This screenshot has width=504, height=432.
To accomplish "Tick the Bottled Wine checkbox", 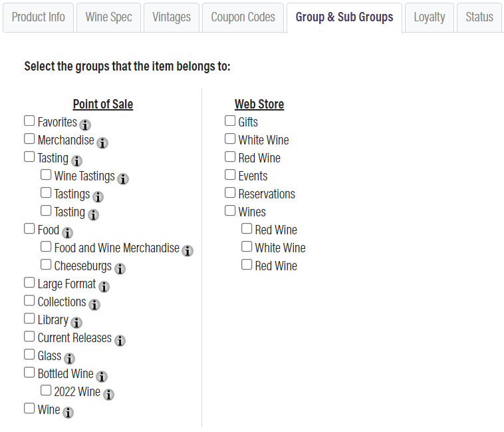I will coord(29,373).
